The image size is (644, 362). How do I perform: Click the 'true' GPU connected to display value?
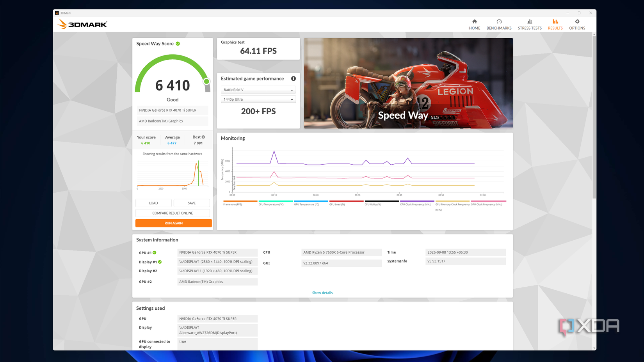coord(217,344)
